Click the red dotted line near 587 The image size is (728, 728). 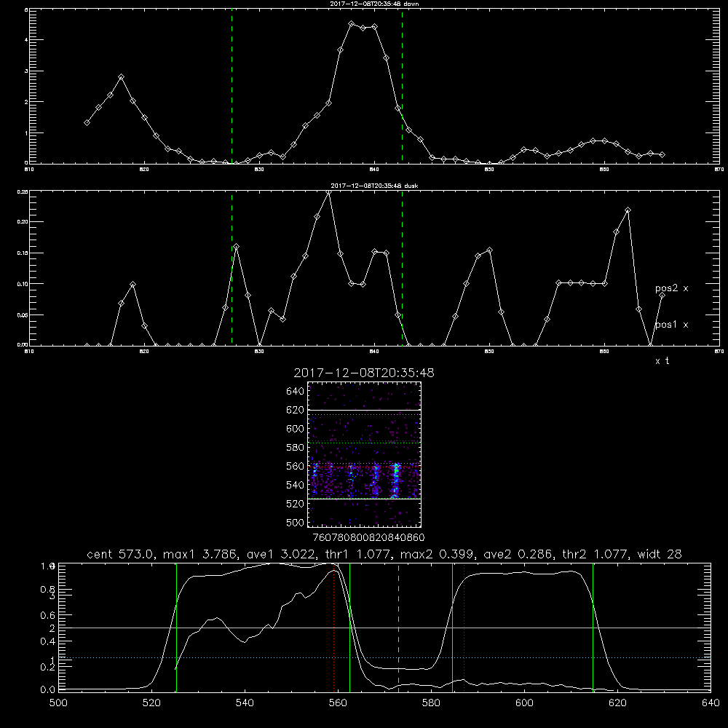464,627
